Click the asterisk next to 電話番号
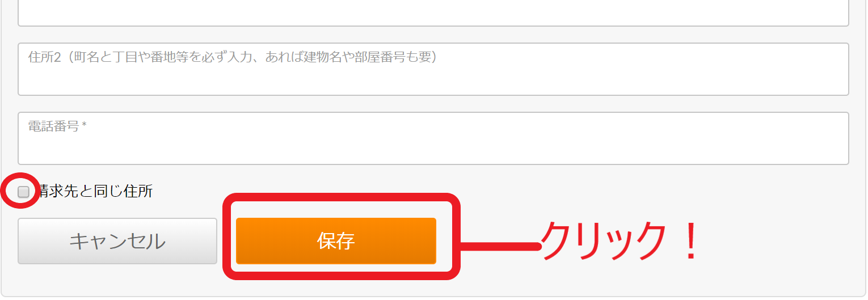868x300 pixels. point(84,125)
